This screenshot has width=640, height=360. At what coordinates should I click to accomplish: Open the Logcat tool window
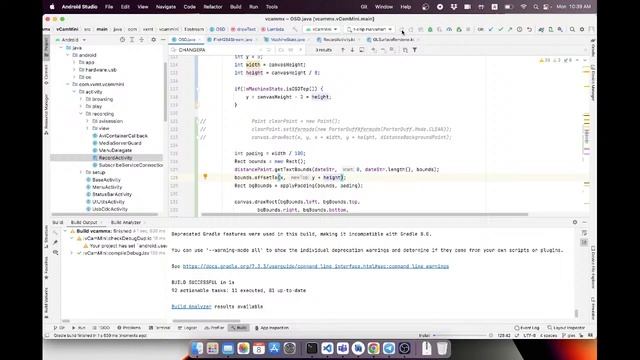(187, 328)
